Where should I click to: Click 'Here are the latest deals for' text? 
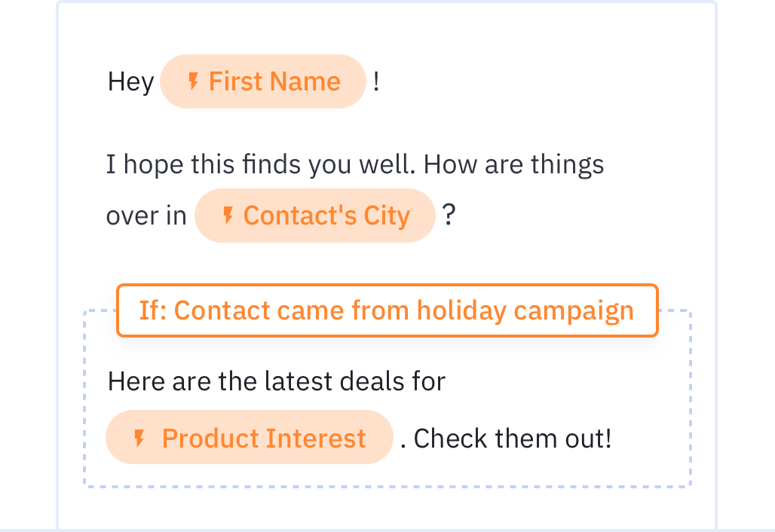pos(277,381)
